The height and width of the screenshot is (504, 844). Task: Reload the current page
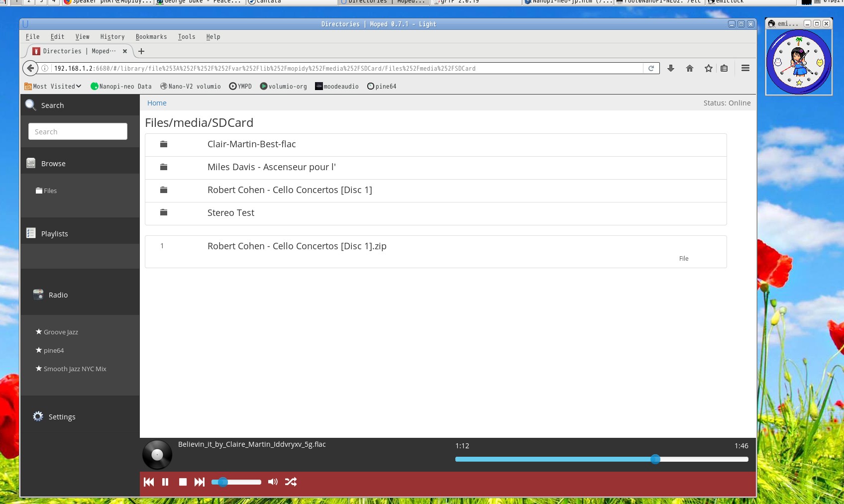pos(651,68)
